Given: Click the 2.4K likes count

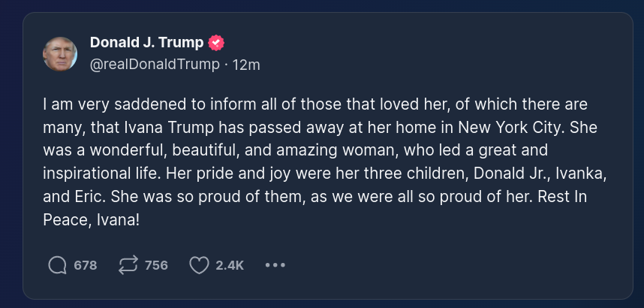Looking at the screenshot, I should 230,265.
